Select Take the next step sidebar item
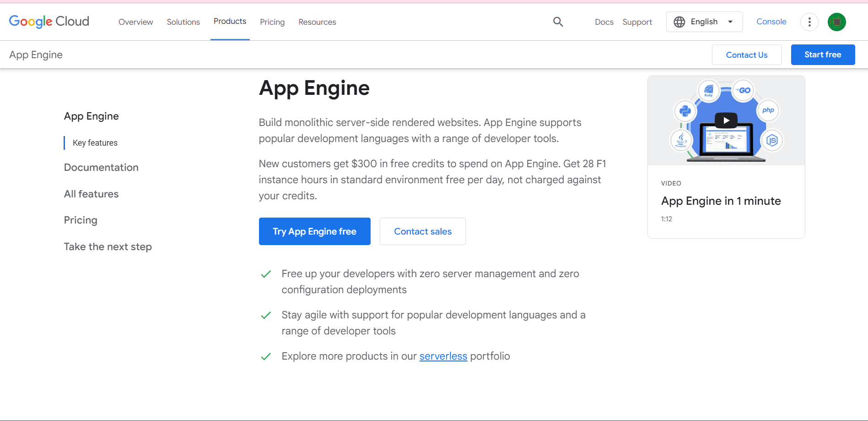 tap(108, 246)
